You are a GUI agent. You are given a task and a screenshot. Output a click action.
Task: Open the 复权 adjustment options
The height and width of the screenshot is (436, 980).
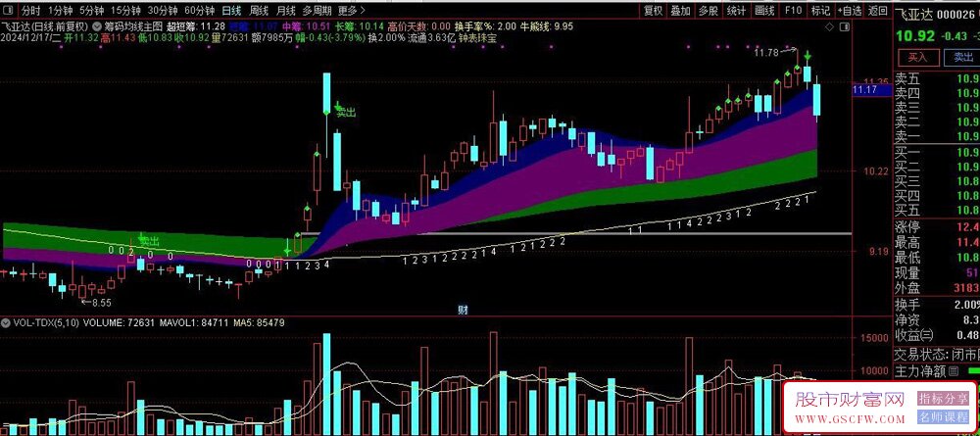tap(653, 11)
